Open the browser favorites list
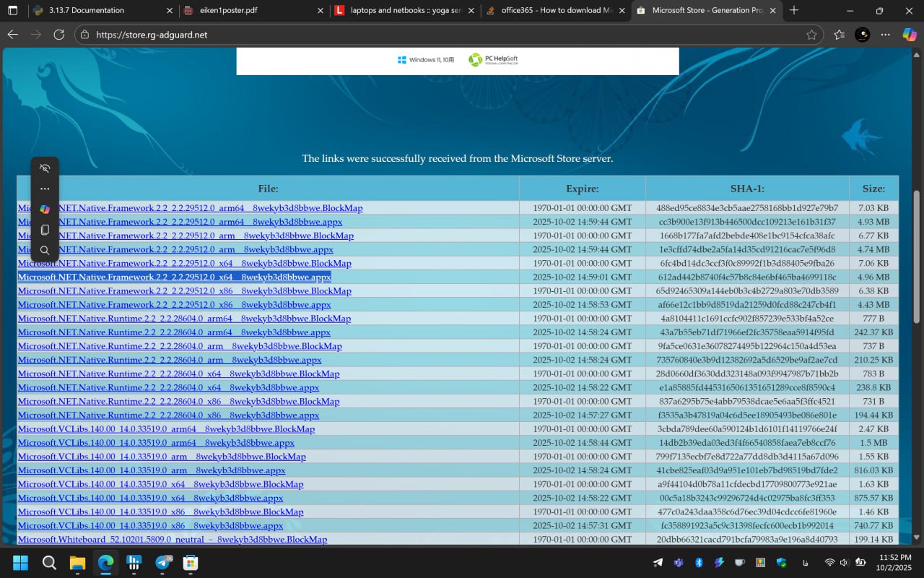 click(x=839, y=35)
